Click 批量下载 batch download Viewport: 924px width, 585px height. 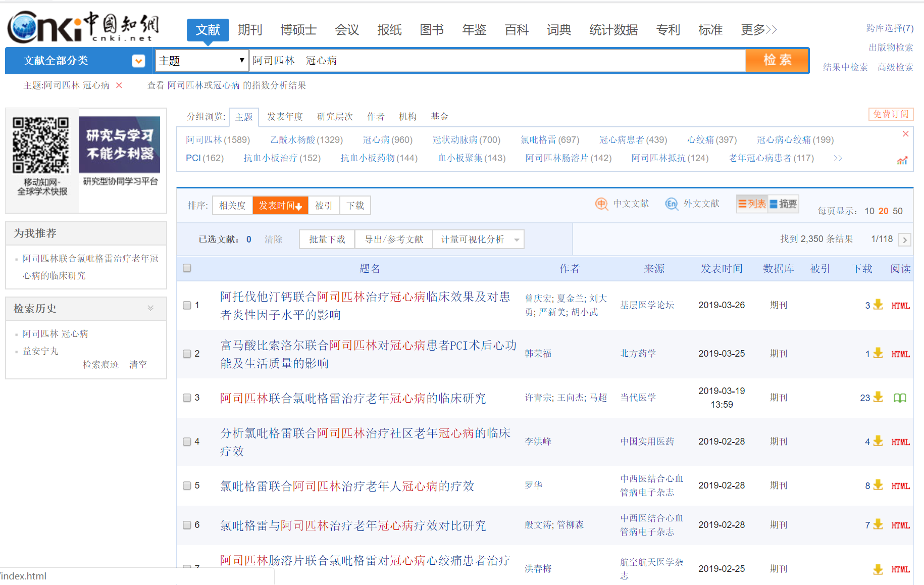pos(327,239)
